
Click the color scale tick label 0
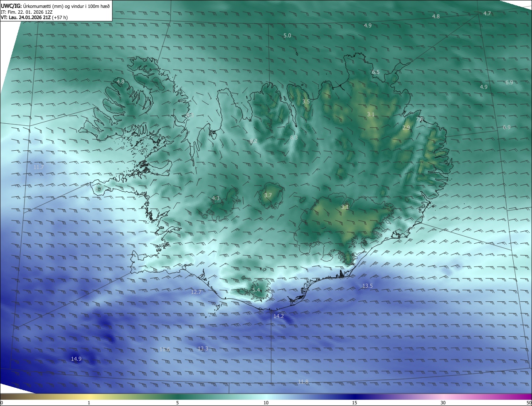[x=2, y=403]
